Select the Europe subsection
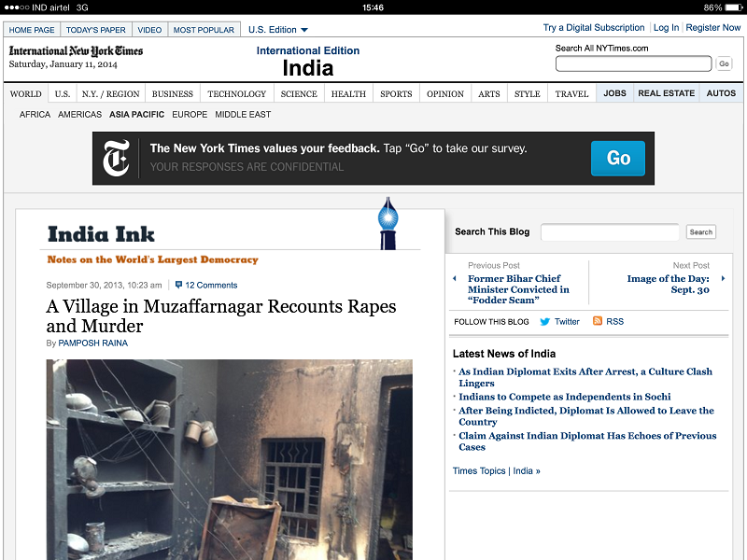This screenshot has height=560, width=747. coord(190,115)
